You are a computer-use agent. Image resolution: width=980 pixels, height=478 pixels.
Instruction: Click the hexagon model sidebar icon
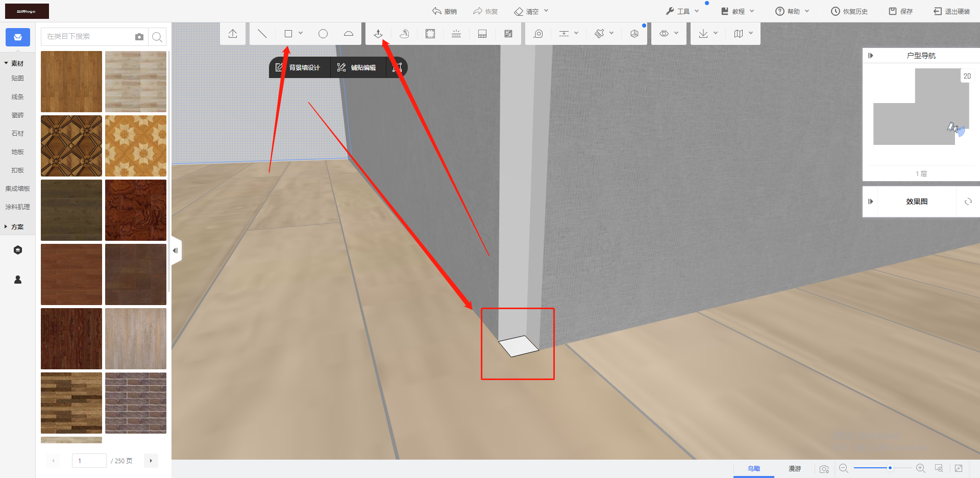pyautogui.click(x=18, y=250)
